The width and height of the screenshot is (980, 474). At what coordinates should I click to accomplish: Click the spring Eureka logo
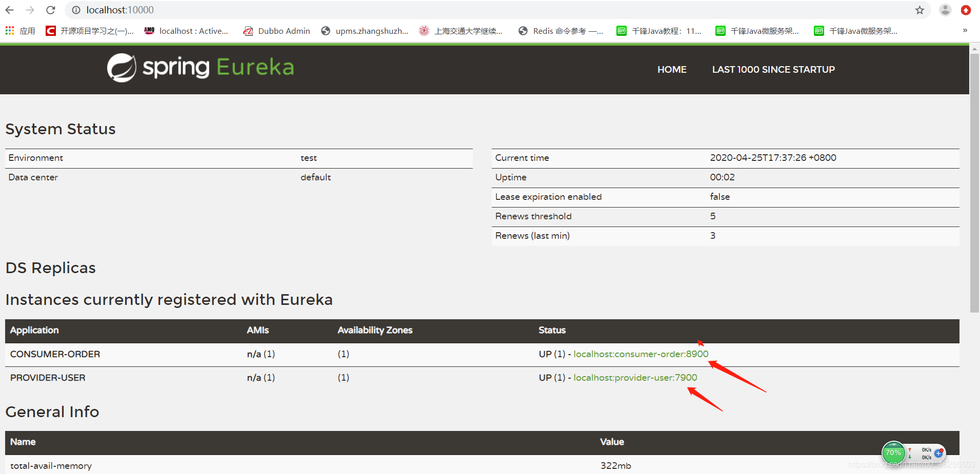pos(201,68)
